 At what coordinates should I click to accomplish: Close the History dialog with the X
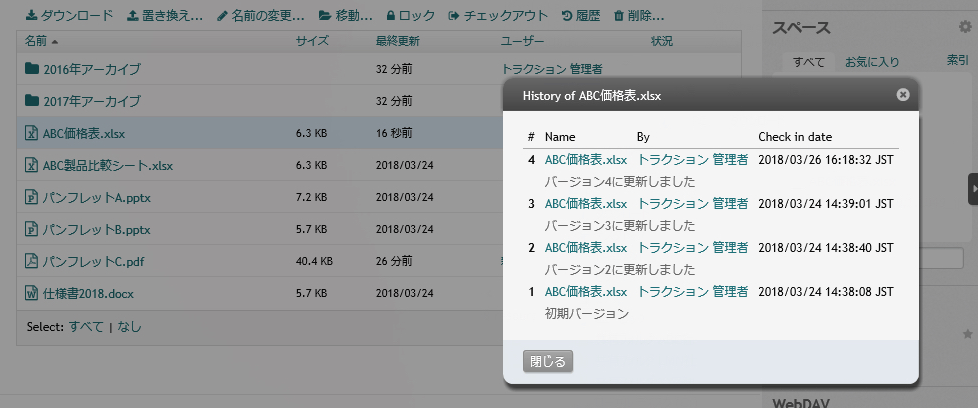coord(903,95)
